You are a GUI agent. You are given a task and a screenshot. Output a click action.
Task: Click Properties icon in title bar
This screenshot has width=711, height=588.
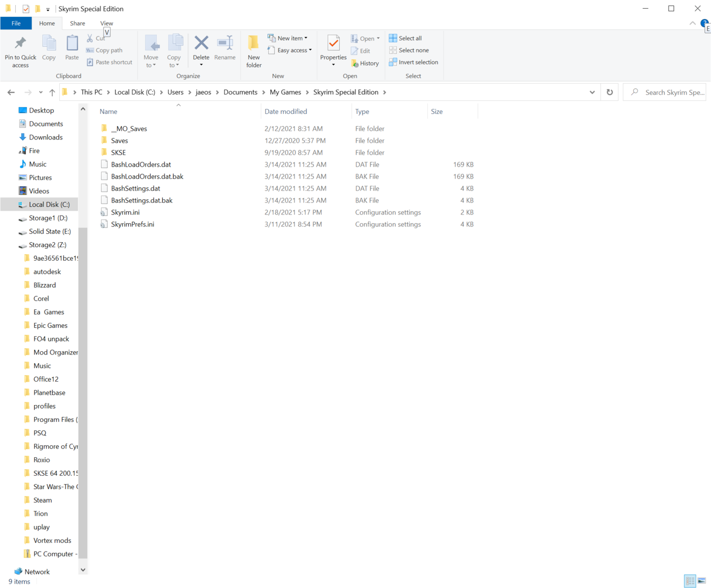click(26, 9)
